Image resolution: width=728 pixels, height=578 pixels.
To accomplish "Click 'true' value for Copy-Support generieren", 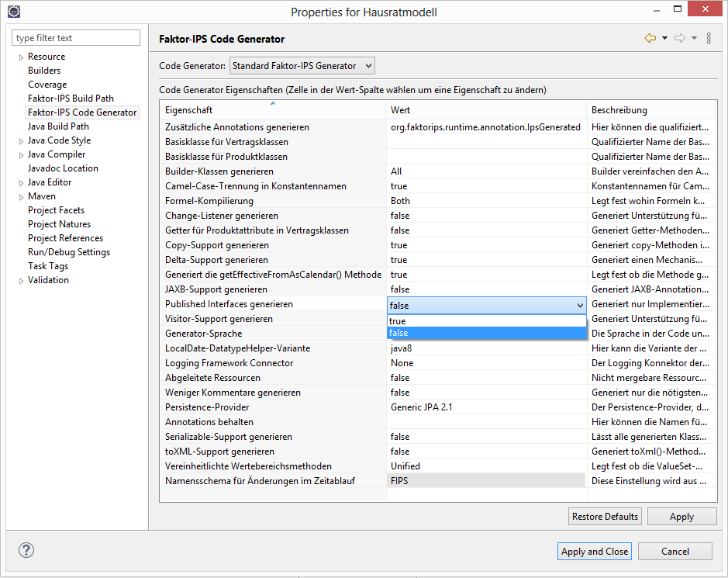I will 399,245.
